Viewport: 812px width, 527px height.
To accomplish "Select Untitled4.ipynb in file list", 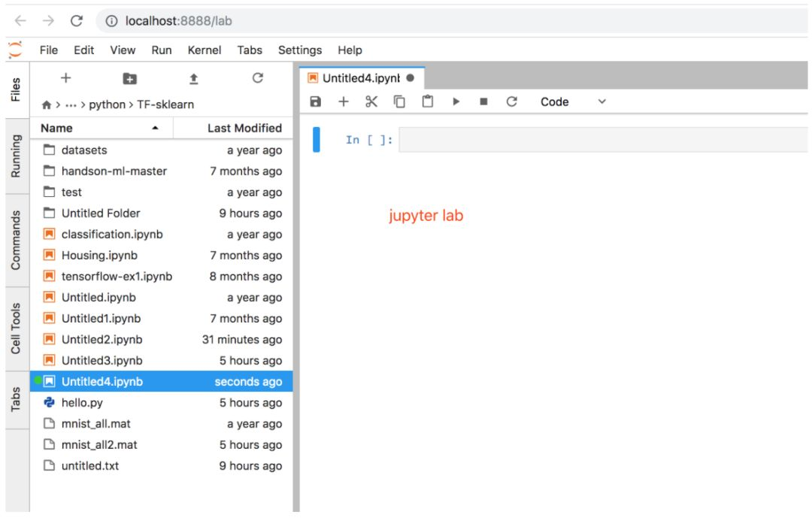I will tap(162, 382).
